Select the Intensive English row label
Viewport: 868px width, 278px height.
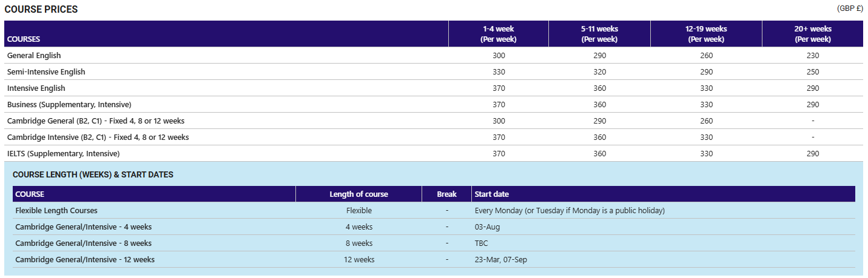pos(36,88)
